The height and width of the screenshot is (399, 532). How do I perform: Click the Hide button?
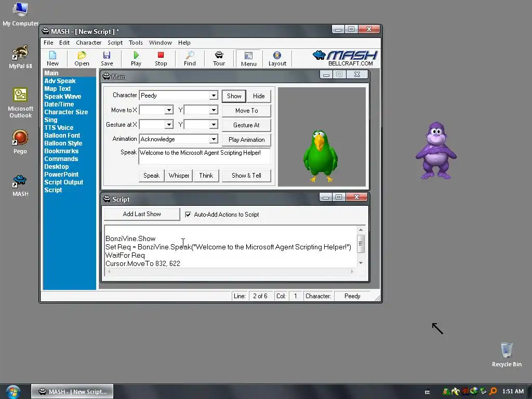259,96
